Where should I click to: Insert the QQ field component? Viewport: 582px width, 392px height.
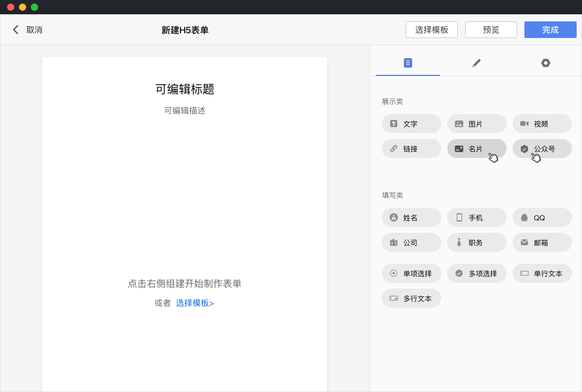click(x=542, y=218)
